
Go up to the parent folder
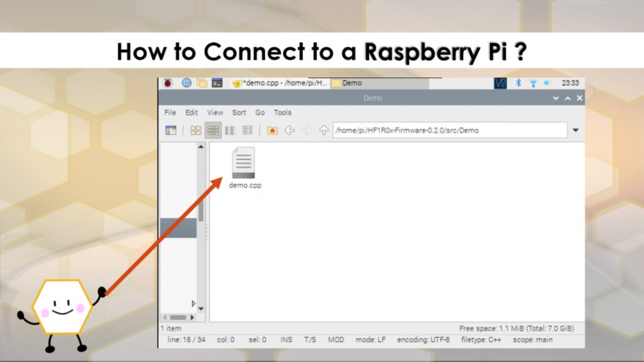coord(324,131)
